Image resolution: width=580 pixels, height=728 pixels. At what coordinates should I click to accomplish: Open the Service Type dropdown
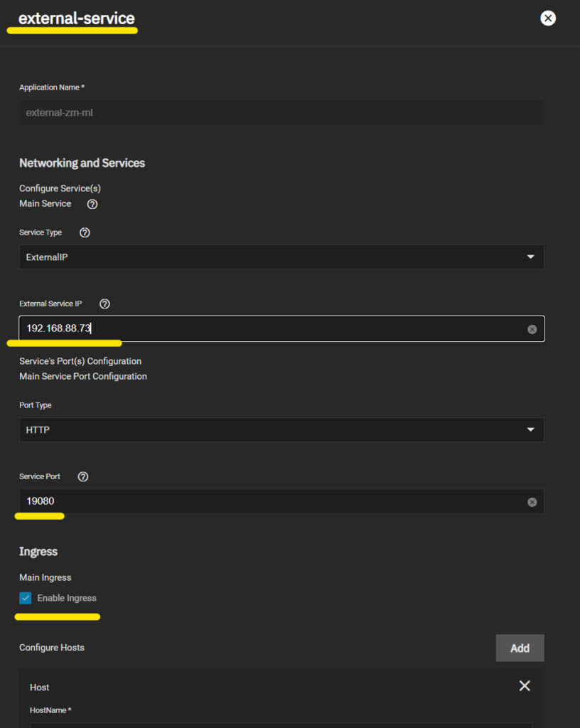click(281, 257)
